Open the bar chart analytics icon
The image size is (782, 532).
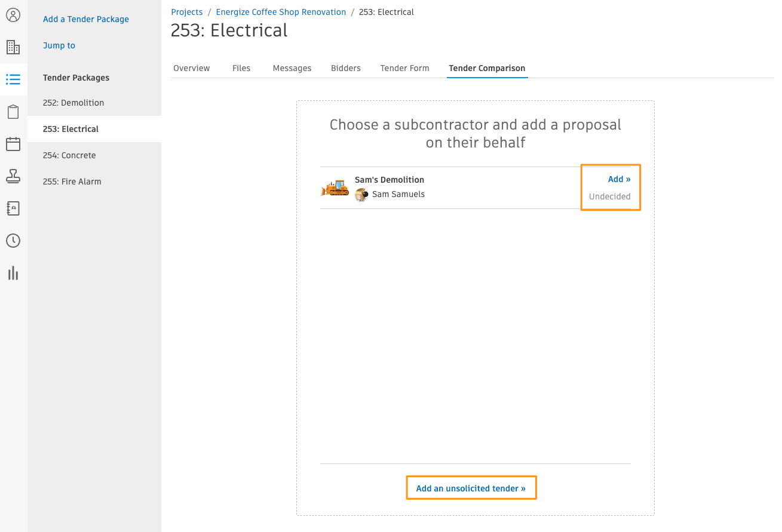(13, 273)
